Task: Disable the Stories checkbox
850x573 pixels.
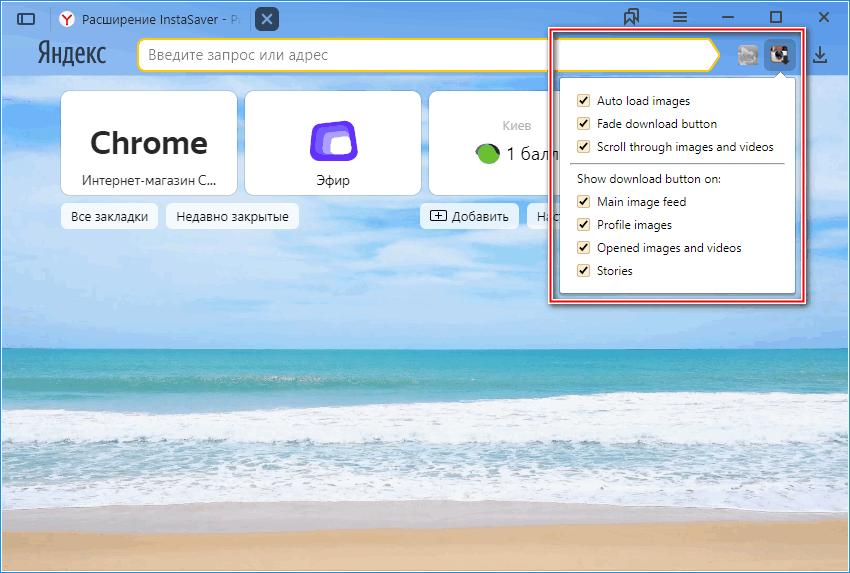Action: pyautogui.click(x=584, y=271)
